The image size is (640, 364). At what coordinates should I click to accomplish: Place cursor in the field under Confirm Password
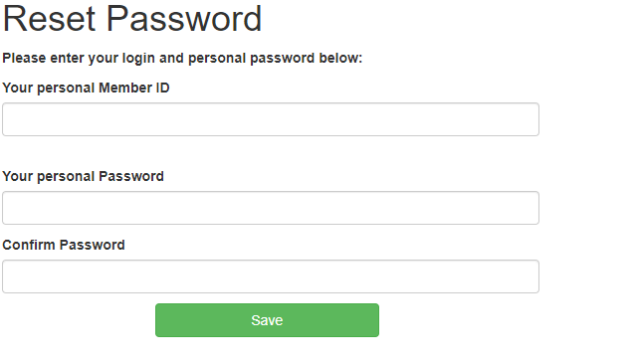pos(271,276)
